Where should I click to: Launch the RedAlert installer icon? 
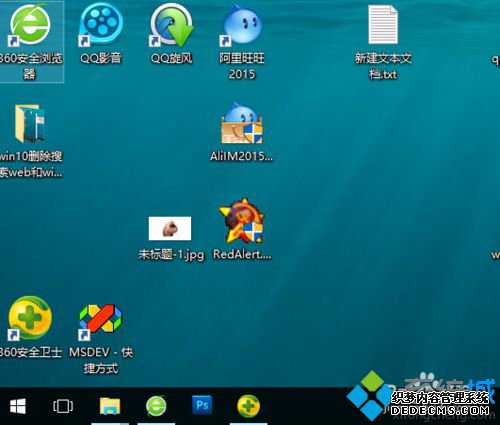click(242, 221)
